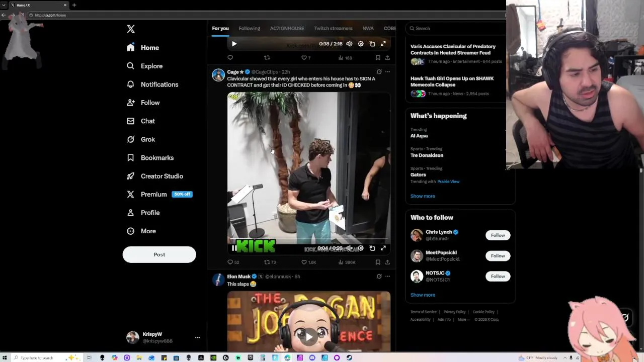
Task: Open more options on Cage's post
Action: coord(387,72)
